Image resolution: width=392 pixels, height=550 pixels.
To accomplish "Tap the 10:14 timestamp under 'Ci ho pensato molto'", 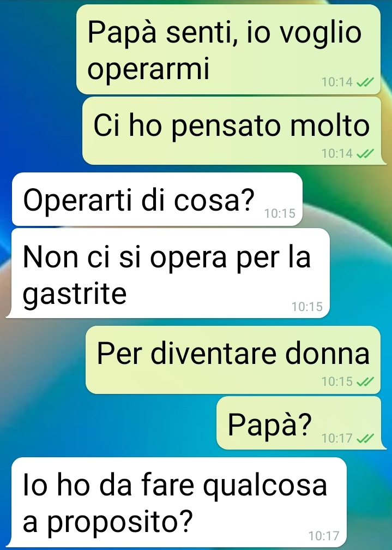I will point(337,153).
